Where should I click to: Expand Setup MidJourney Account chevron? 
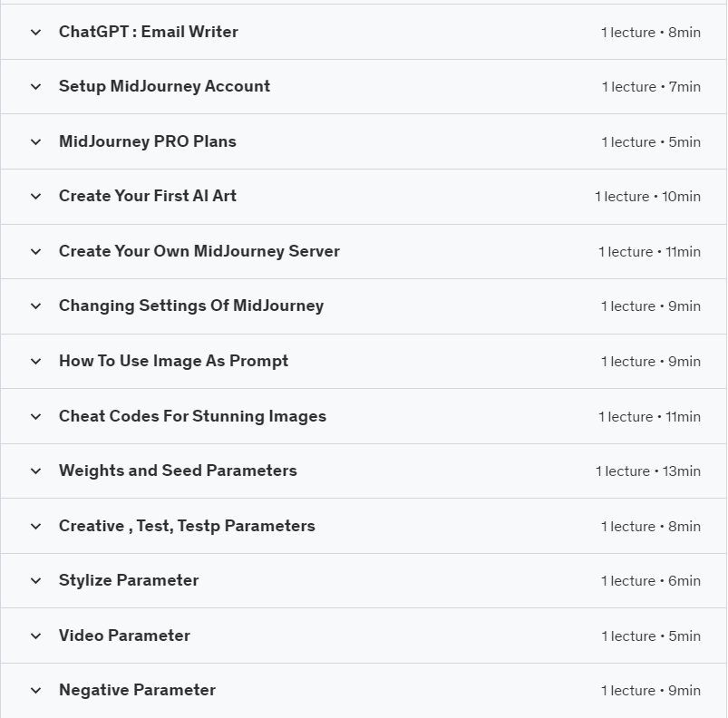pos(35,87)
